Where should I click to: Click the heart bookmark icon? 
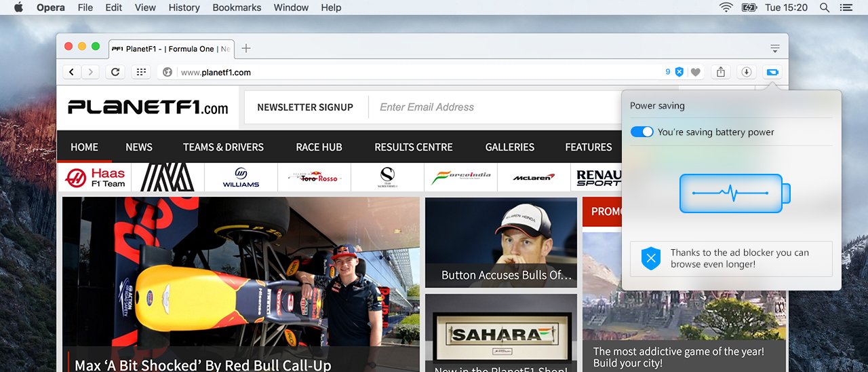click(695, 72)
